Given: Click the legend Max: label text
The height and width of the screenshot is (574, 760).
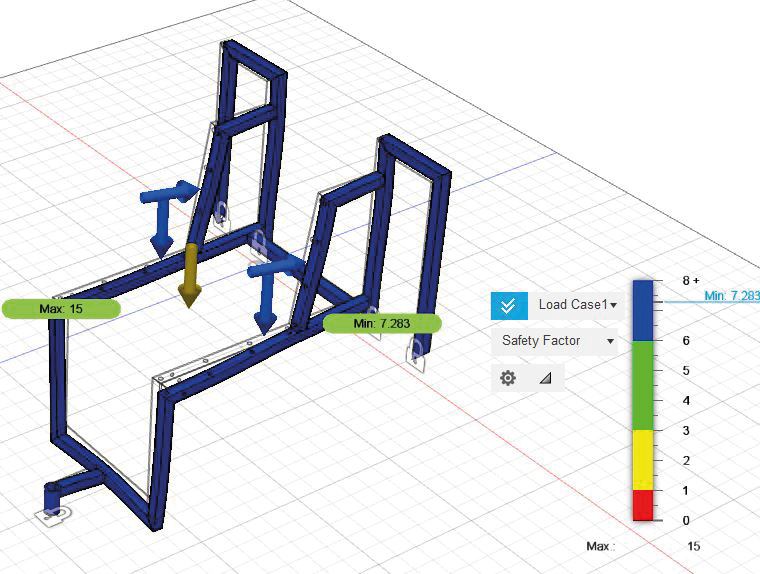Looking at the screenshot, I should coord(600,546).
